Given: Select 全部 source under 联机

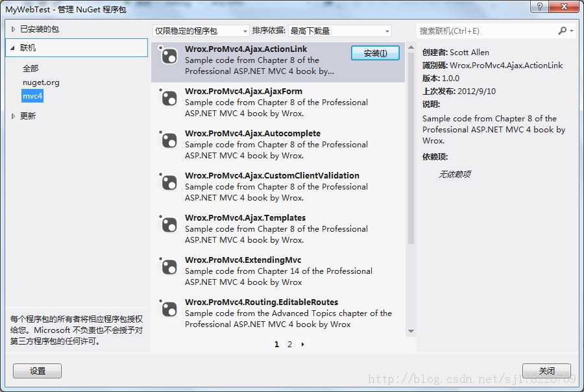Looking at the screenshot, I should 30,69.
